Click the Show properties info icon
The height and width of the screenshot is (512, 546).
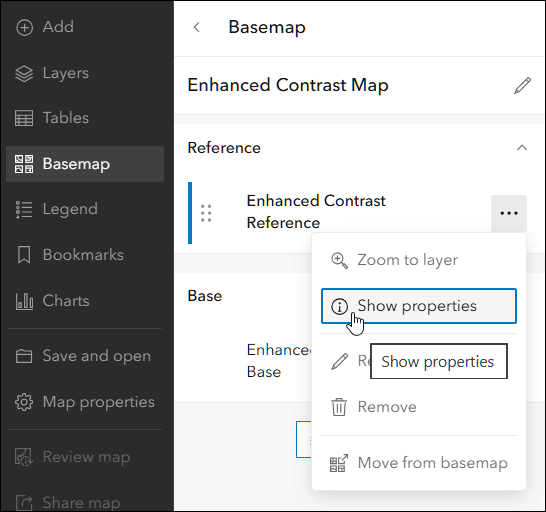340,307
